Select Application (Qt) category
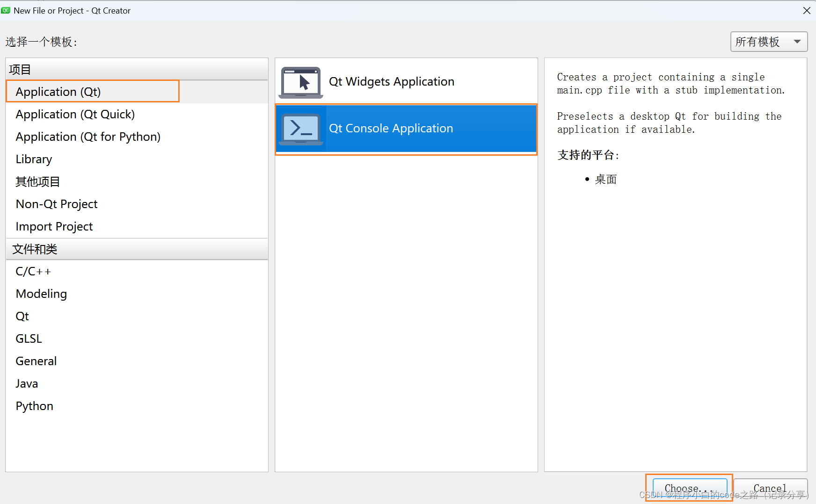 (x=137, y=92)
